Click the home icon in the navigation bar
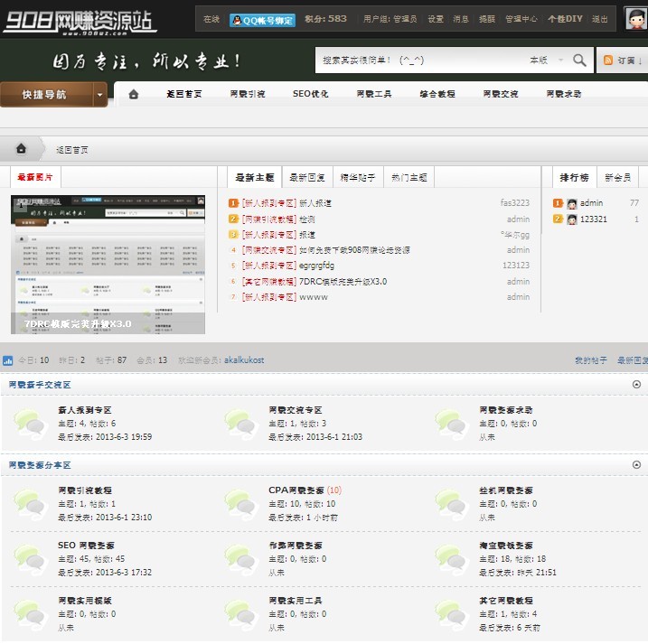 [x=134, y=94]
